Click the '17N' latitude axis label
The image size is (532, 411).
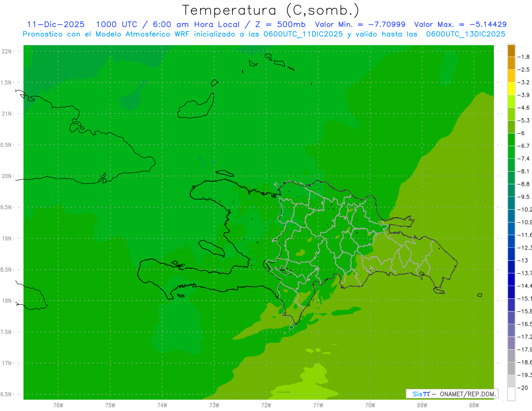(x=8, y=363)
